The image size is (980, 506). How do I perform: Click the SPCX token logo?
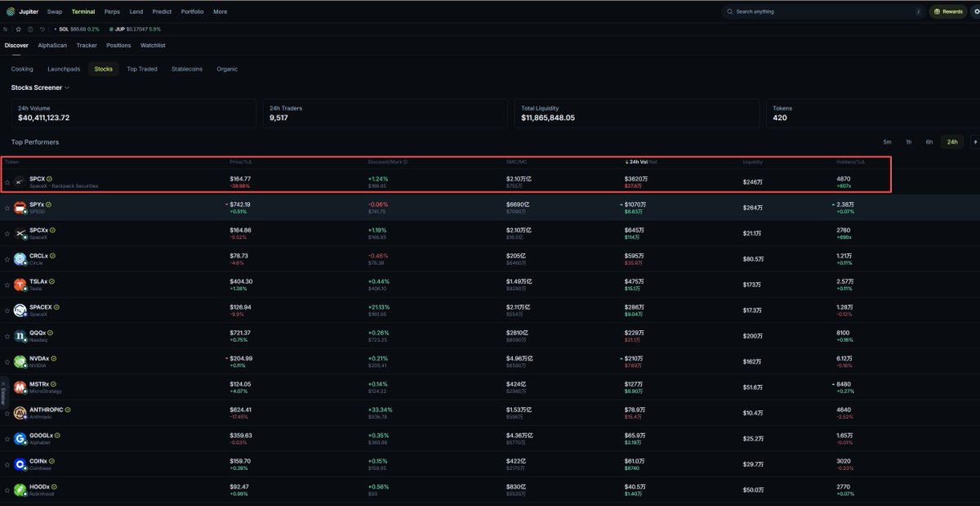click(20, 181)
